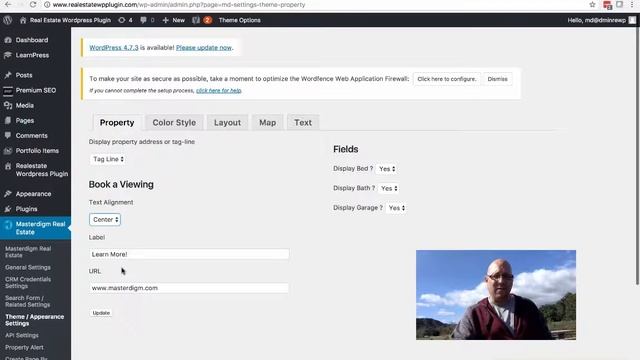Switch to the Map tab
Screen dimensions: 640x360
click(x=268, y=122)
